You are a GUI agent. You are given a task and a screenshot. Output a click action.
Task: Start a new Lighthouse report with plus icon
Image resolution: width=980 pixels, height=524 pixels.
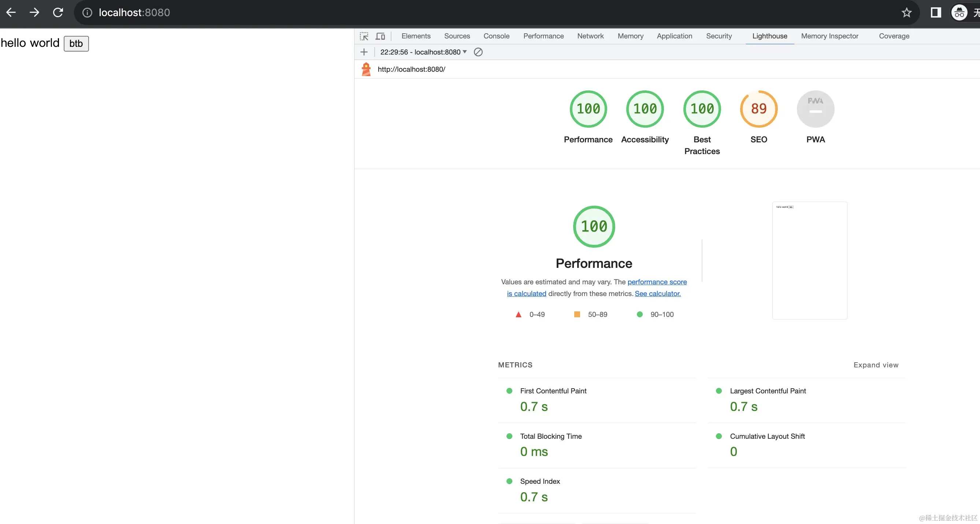tap(364, 52)
